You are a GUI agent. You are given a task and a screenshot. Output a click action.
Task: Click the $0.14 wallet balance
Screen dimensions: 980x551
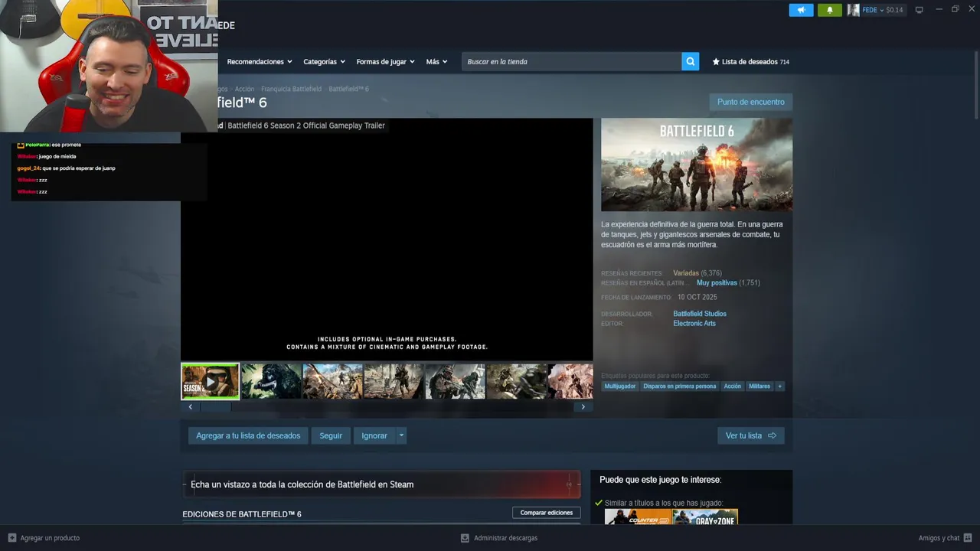click(895, 10)
